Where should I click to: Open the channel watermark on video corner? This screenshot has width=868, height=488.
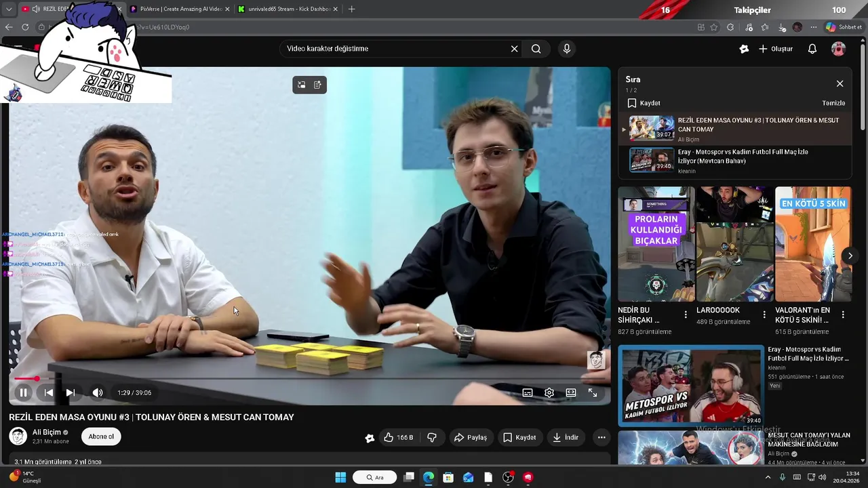(596, 360)
